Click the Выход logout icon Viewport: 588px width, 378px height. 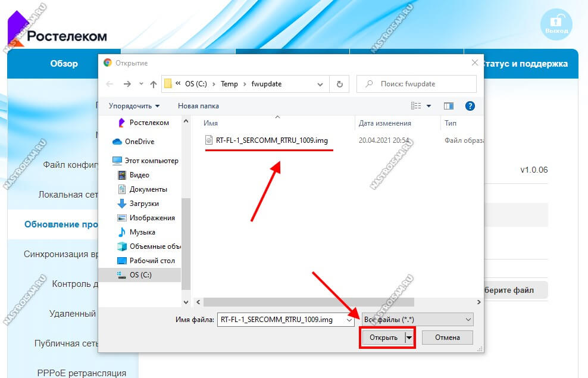(556, 25)
